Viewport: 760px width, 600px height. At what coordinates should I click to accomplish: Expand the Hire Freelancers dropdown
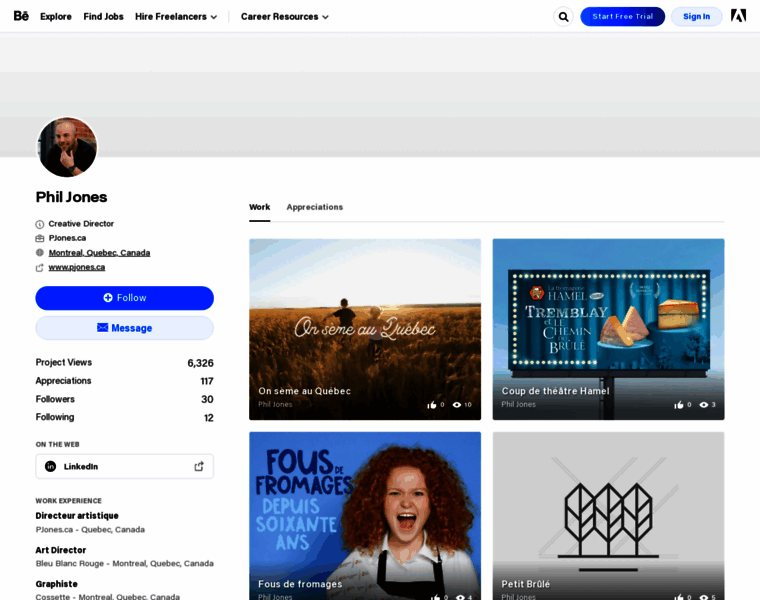click(x=176, y=17)
